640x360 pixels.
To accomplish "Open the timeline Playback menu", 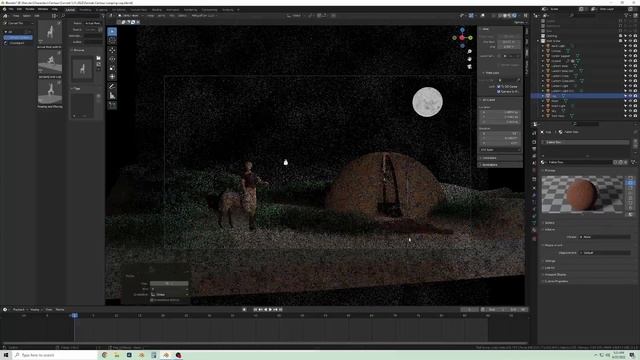I will pos(19,309).
